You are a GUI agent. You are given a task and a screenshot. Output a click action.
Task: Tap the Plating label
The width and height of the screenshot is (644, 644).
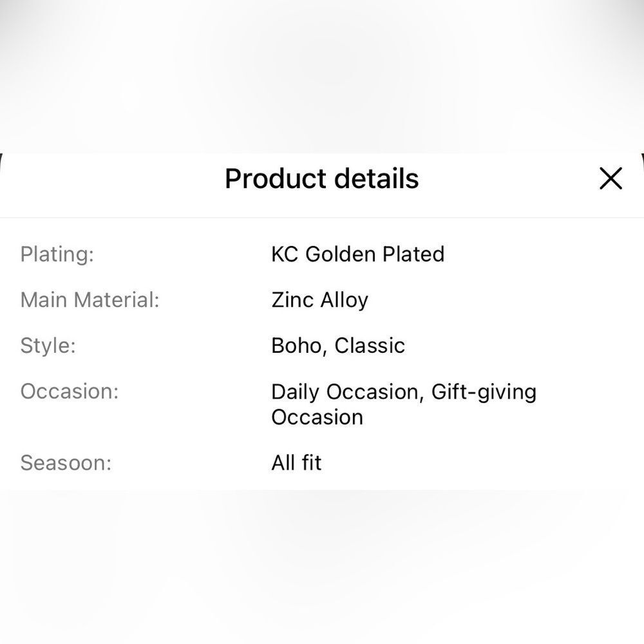57,254
